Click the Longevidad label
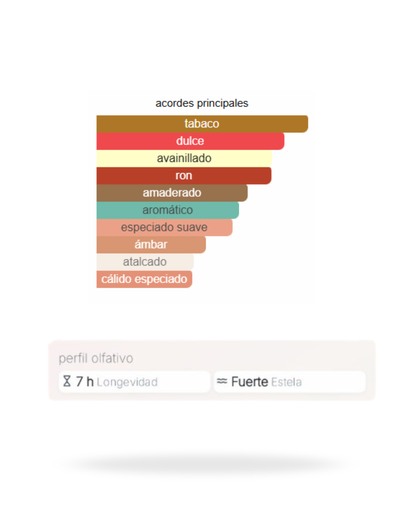 coord(127,382)
